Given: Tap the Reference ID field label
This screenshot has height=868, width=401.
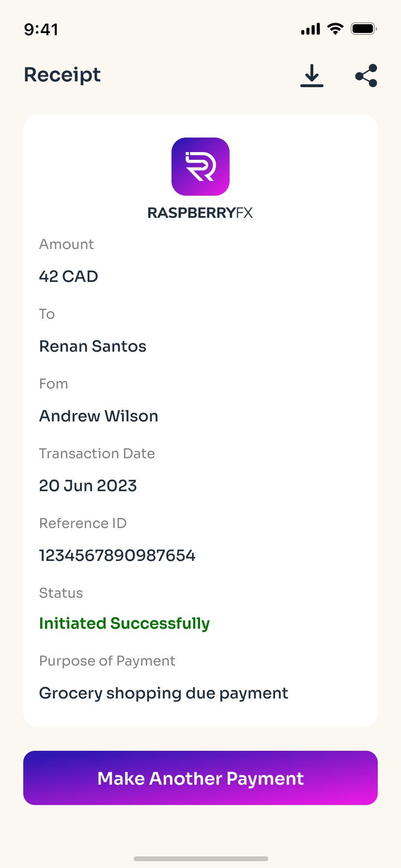Looking at the screenshot, I should [x=83, y=523].
